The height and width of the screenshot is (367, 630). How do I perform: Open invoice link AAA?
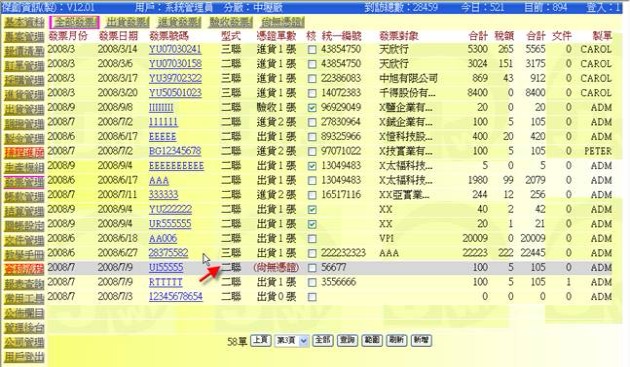coord(159,180)
